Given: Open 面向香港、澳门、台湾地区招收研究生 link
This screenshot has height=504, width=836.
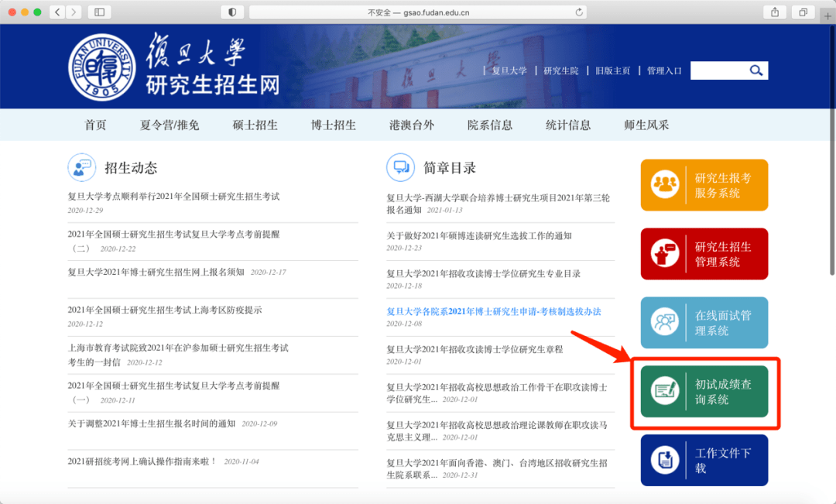Looking at the screenshot, I should (497, 469).
